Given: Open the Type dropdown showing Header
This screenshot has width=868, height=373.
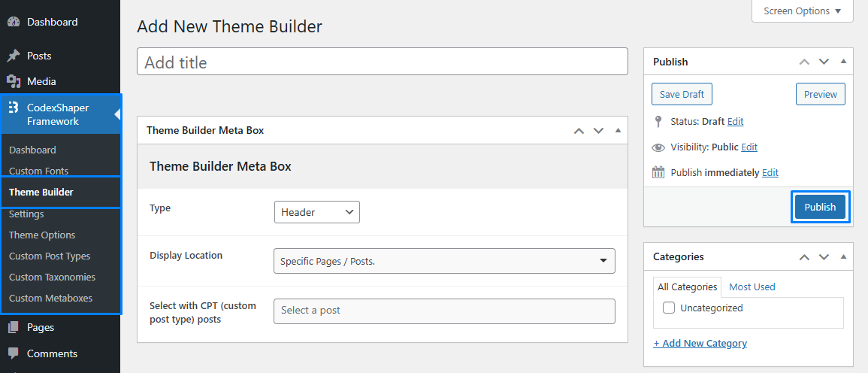Looking at the screenshot, I should 316,212.
